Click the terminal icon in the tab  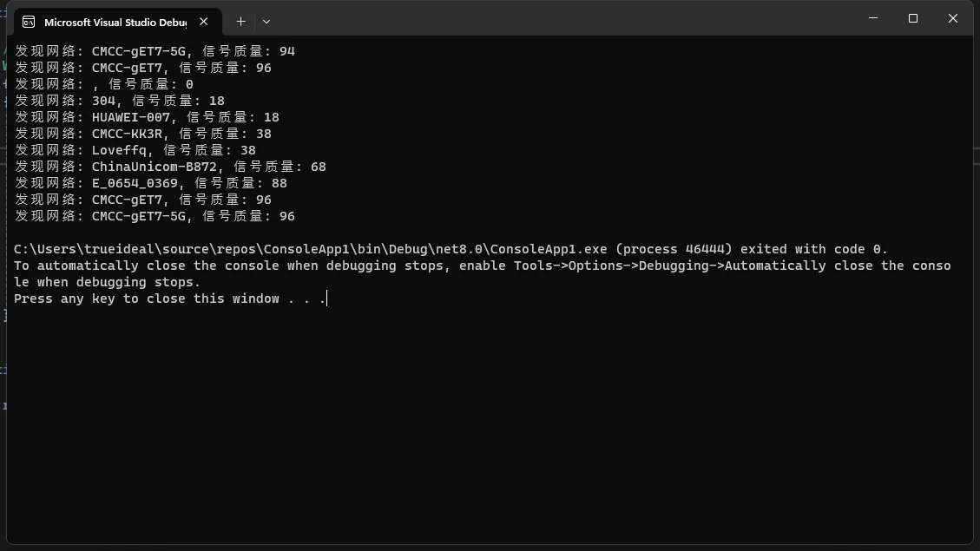(29, 22)
